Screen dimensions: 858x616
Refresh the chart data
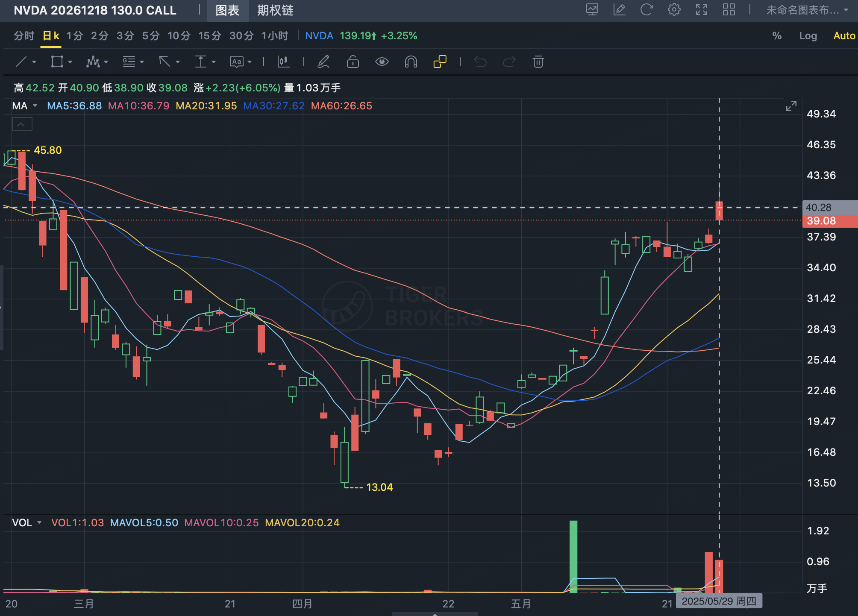pos(647,9)
